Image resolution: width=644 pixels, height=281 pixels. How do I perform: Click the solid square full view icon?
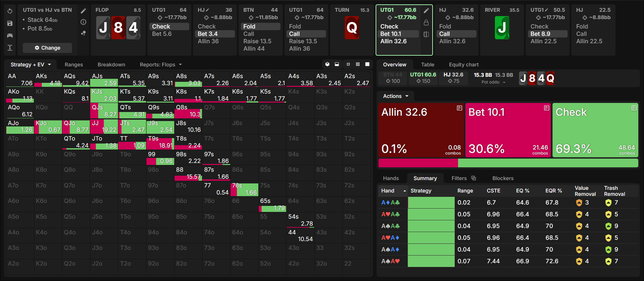(367, 64)
